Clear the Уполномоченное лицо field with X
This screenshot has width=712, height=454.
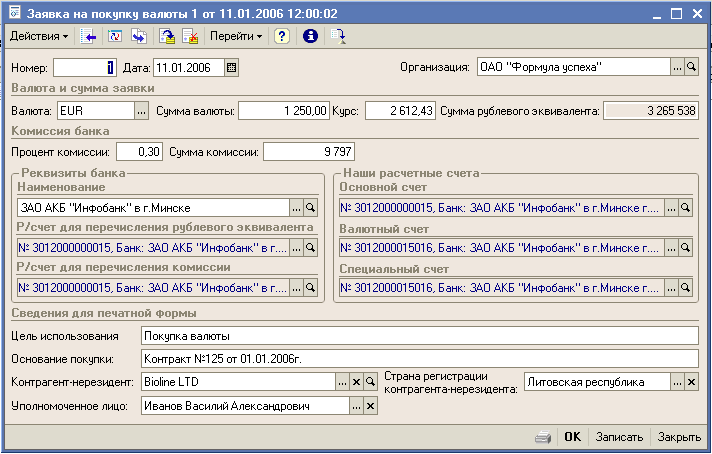coord(370,406)
